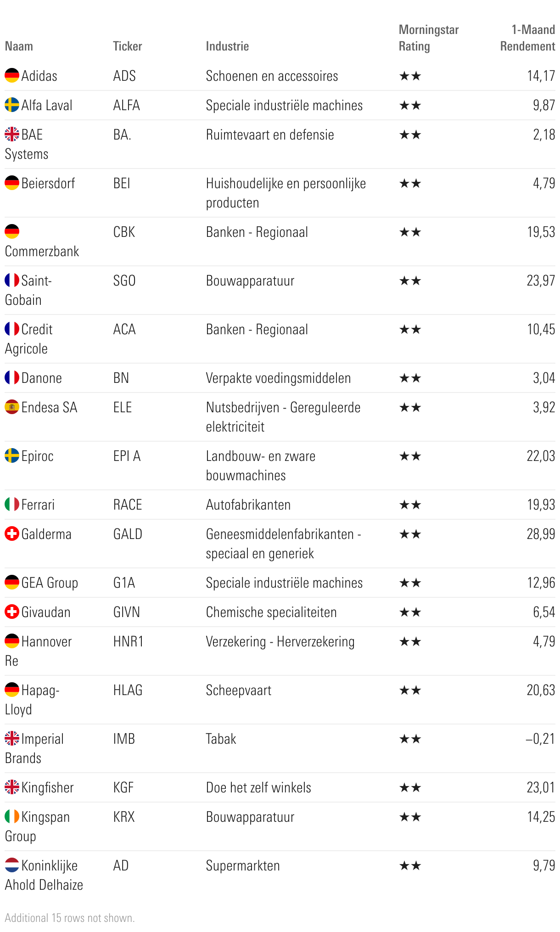Click the 1-Maand Rendement column header
Image resolution: width=560 pixels, height=932 pixels.
tap(527, 38)
